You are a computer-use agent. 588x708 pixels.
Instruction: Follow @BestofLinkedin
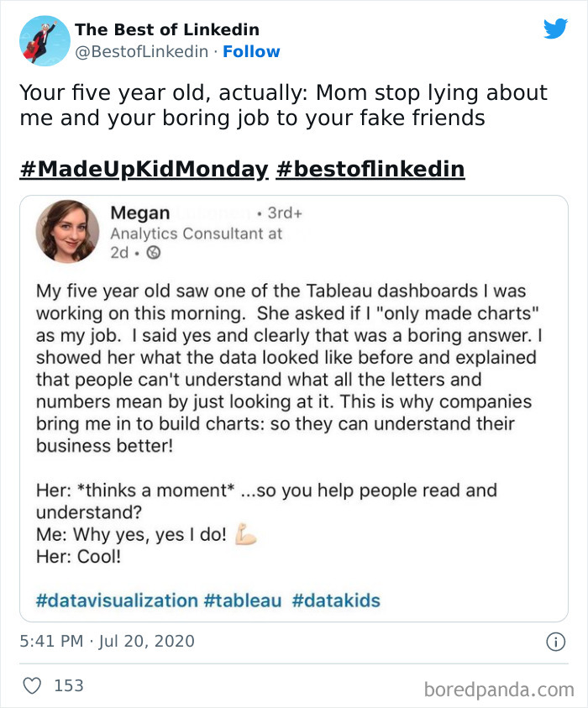pyautogui.click(x=252, y=51)
